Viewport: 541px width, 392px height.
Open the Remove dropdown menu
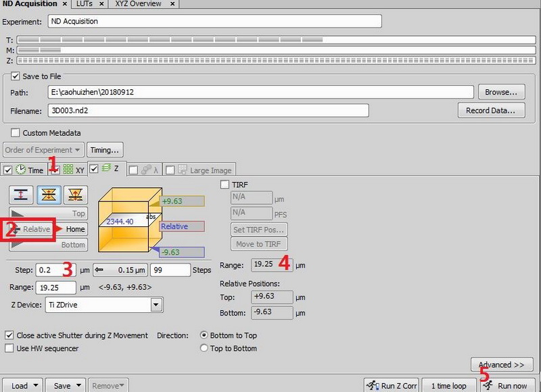[108, 385]
